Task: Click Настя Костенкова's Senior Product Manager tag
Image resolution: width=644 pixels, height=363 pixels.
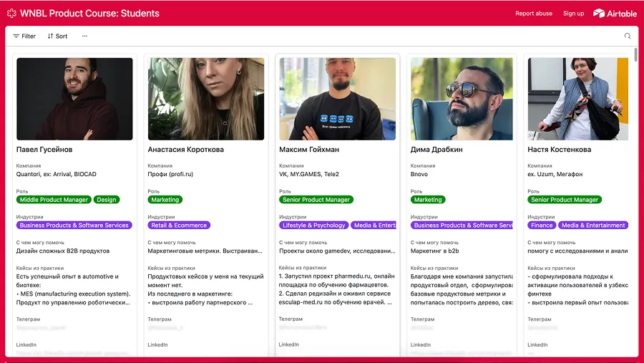Action: click(565, 200)
